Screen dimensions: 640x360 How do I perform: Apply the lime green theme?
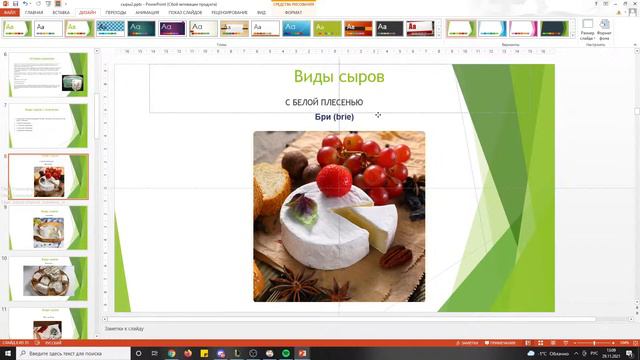[327, 29]
